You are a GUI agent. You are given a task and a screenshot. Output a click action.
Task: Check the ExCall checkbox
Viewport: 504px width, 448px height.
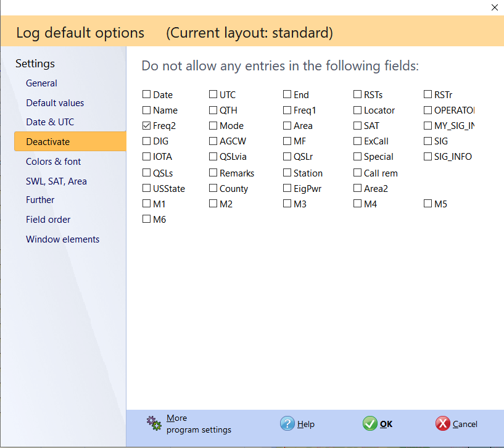(x=357, y=141)
